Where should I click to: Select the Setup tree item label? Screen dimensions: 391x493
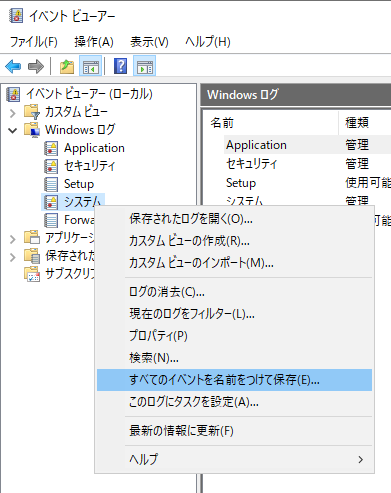pyautogui.click(x=79, y=184)
